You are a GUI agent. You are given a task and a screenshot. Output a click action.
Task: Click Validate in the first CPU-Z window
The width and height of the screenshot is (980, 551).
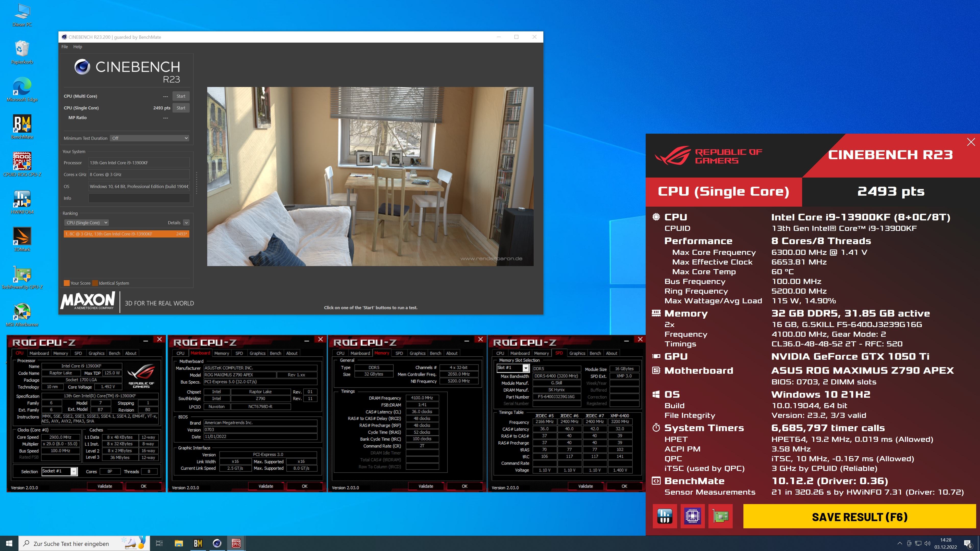[105, 486]
